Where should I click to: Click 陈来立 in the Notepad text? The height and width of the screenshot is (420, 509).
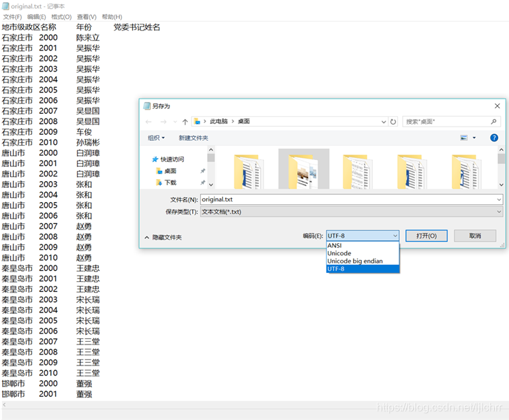pyautogui.click(x=88, y=37)
